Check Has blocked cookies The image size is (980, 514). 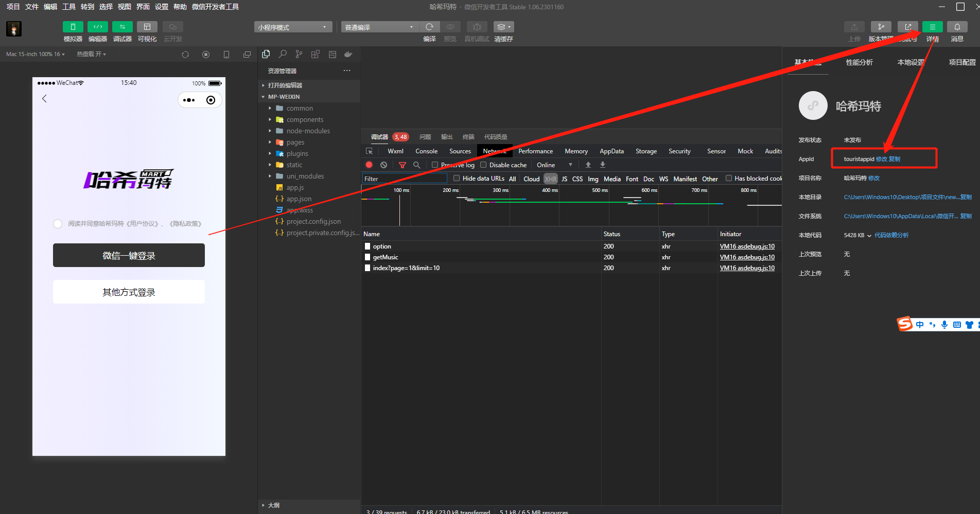729,178
